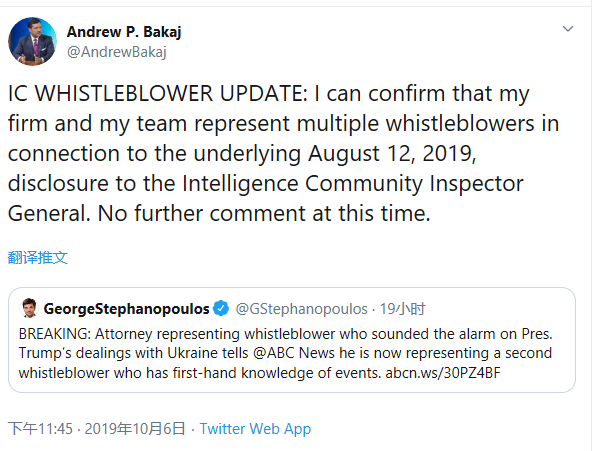The image size is (601, 451).
Task: Click Andrew P. Bajaj's profile avatar
Action: click(33, 41)
